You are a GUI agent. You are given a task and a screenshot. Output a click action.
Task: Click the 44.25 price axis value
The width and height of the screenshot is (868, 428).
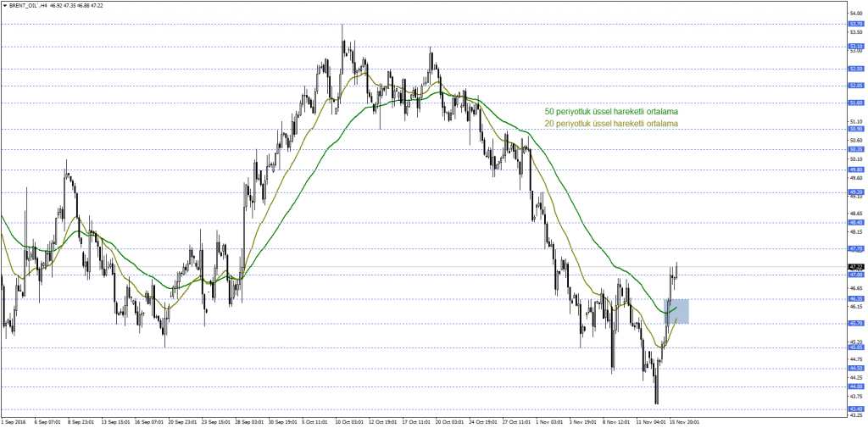(856, 378)
